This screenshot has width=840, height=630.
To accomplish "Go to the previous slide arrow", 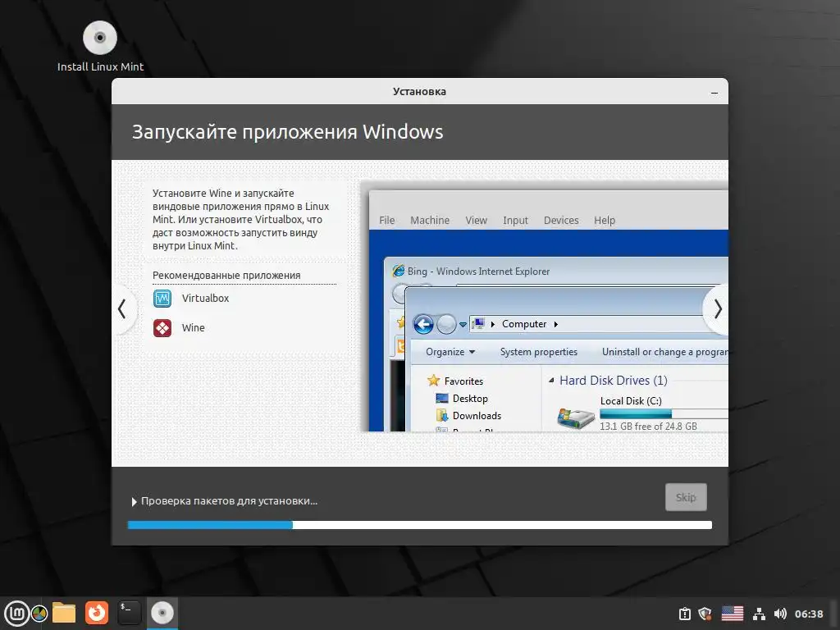I will click(x=122, y=309).
